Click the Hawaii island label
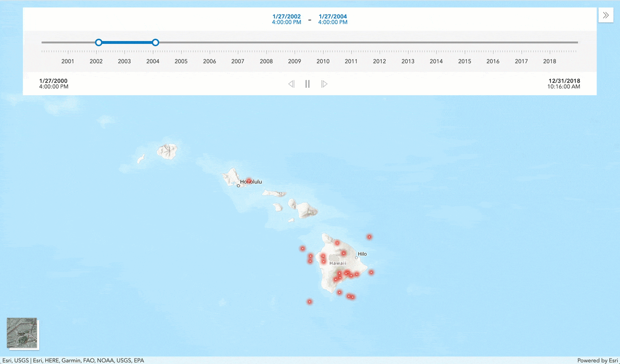 [x=338, y=263]
